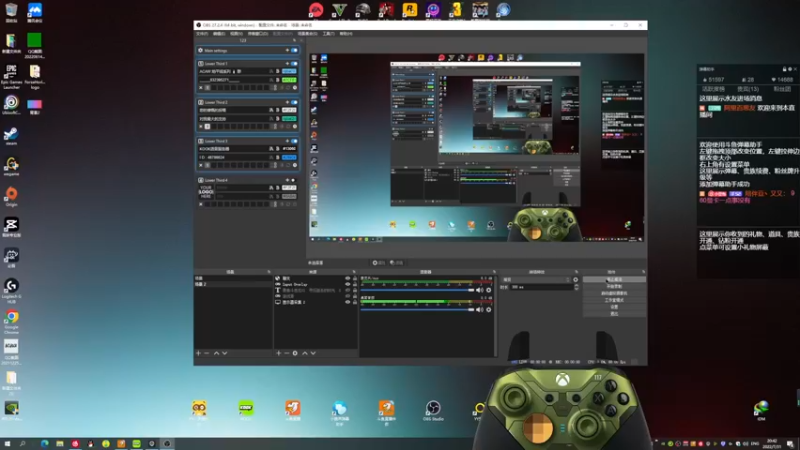Open the 工具(T) menu
Screen dimensions: 800x450
[329, 34]
